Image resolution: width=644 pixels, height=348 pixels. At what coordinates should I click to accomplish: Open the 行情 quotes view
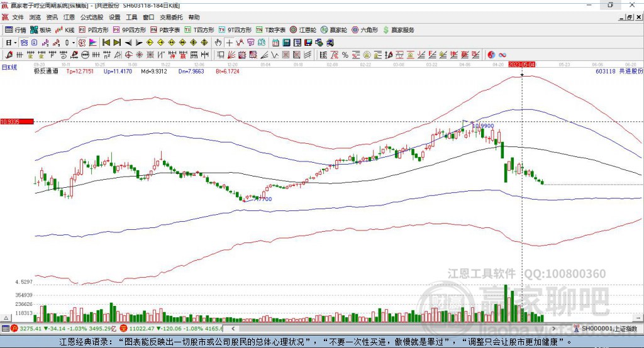(16, 30)
